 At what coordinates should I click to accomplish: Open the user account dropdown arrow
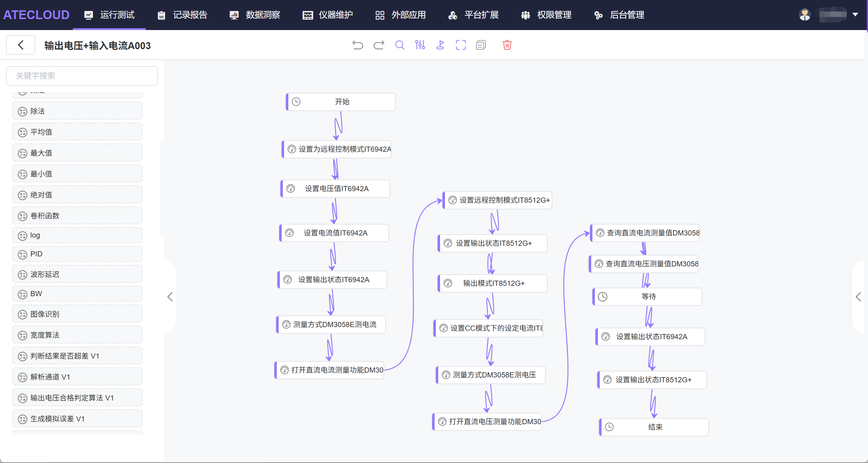(855, 15)
